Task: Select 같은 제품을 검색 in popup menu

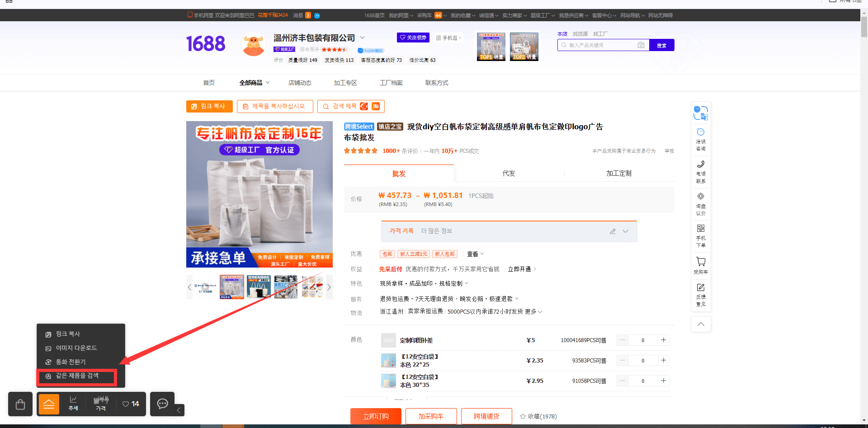Action: coord(77,376)
